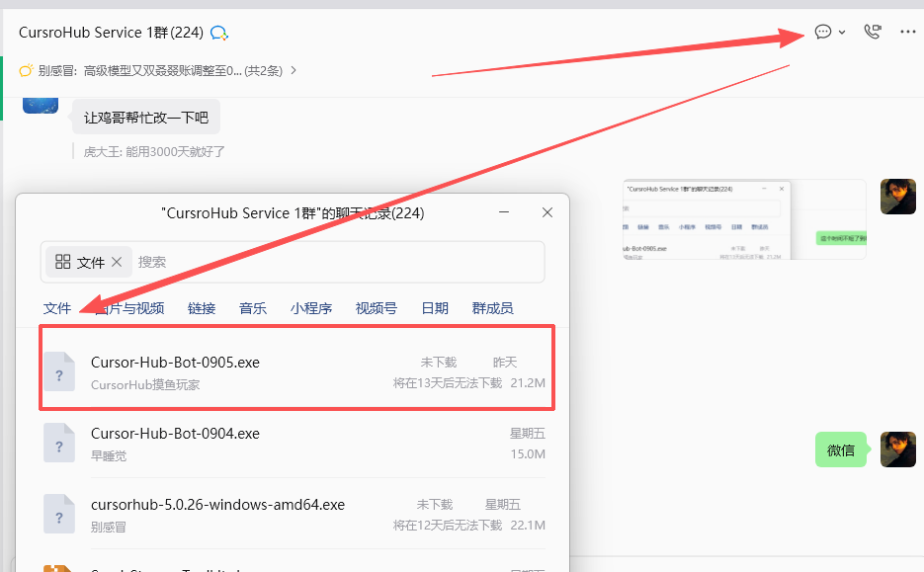Click the avatar beside the screenshot message
Viewport: 924px width, 572px height.
[898, 197]
